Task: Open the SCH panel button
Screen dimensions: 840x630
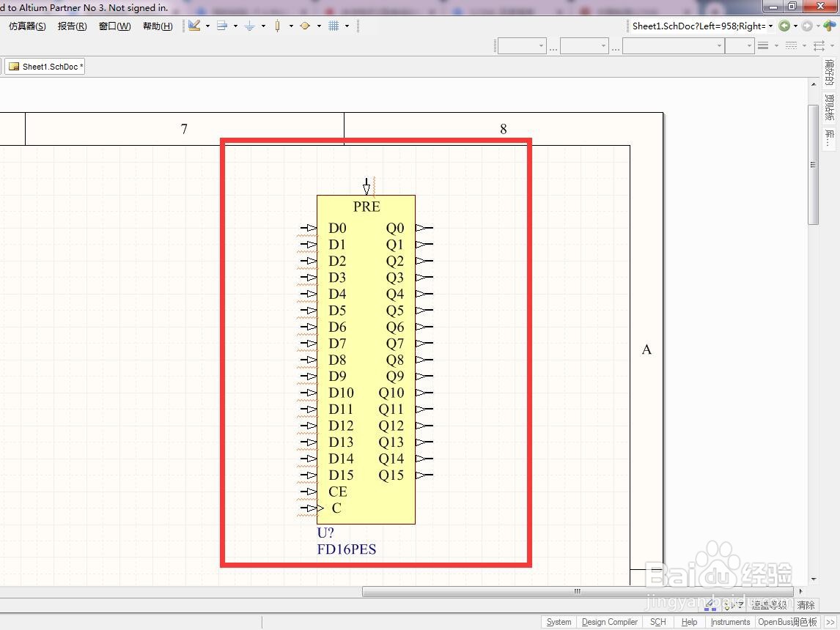Action: 658,622
